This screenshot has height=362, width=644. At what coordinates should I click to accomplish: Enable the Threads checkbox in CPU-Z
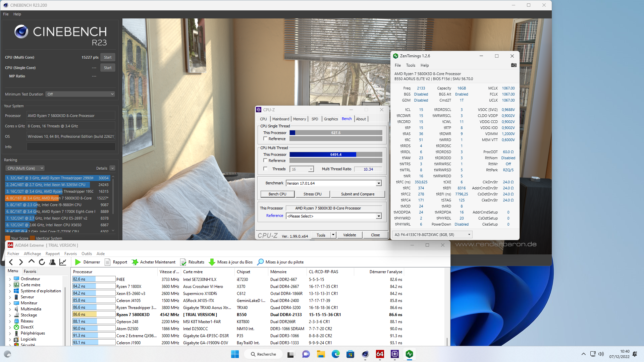point(265,169)
